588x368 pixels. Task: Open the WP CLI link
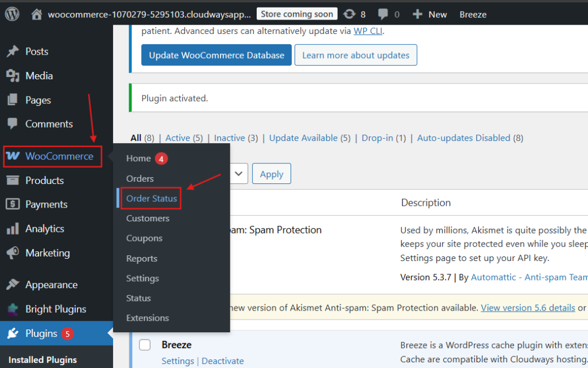[368, 31]
